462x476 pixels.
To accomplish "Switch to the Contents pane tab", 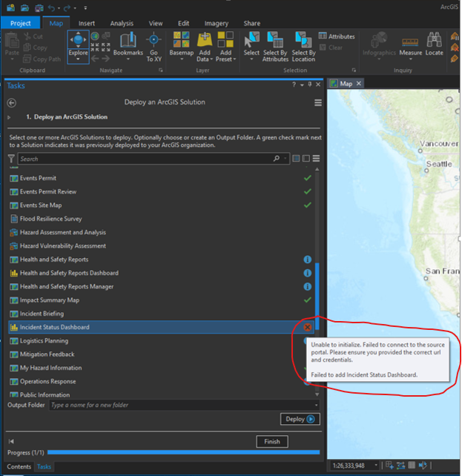I will [19, 466].
